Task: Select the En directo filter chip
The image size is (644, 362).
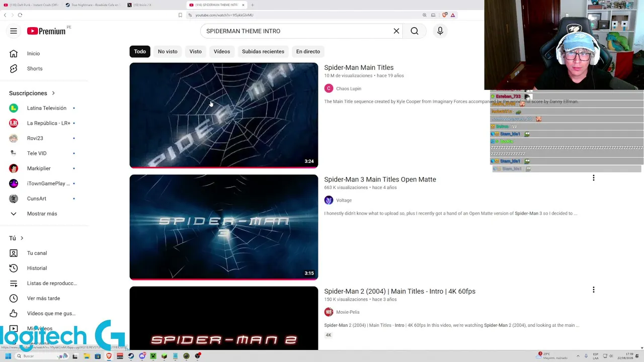Action: [308, 51]
